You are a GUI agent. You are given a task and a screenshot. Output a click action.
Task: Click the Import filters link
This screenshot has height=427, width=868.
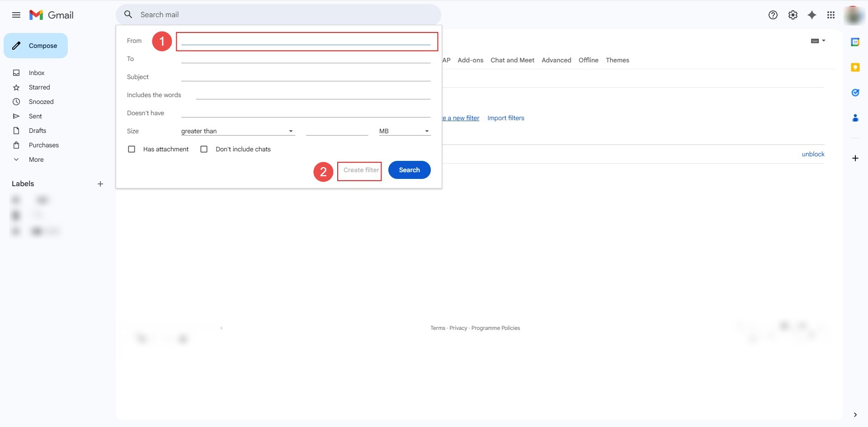click(x=505, y=118)
